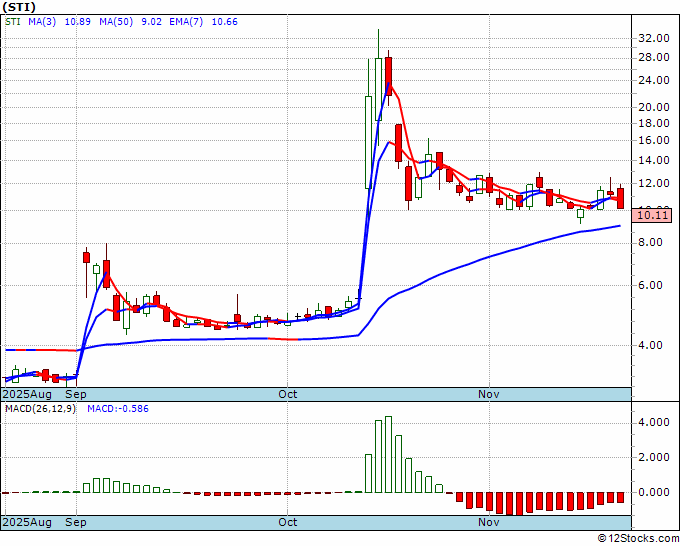Click the 32.00 price axis label

click(654, 38)
